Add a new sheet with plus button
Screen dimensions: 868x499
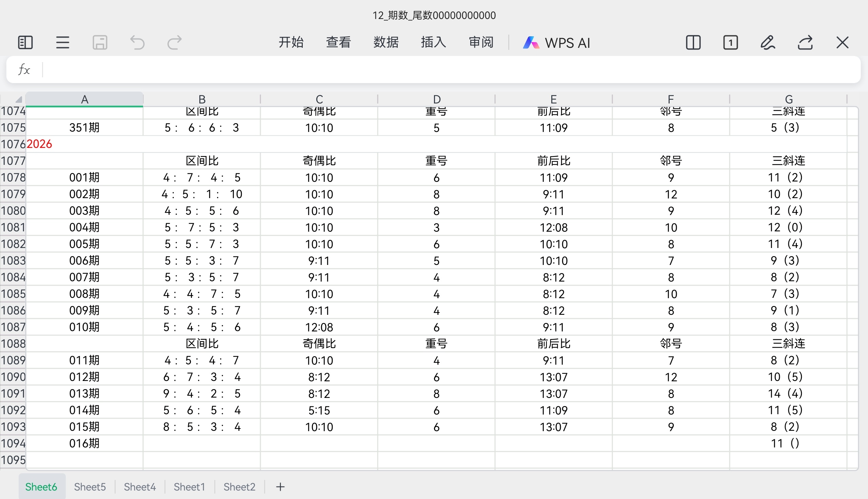click(x=280, y=487)
